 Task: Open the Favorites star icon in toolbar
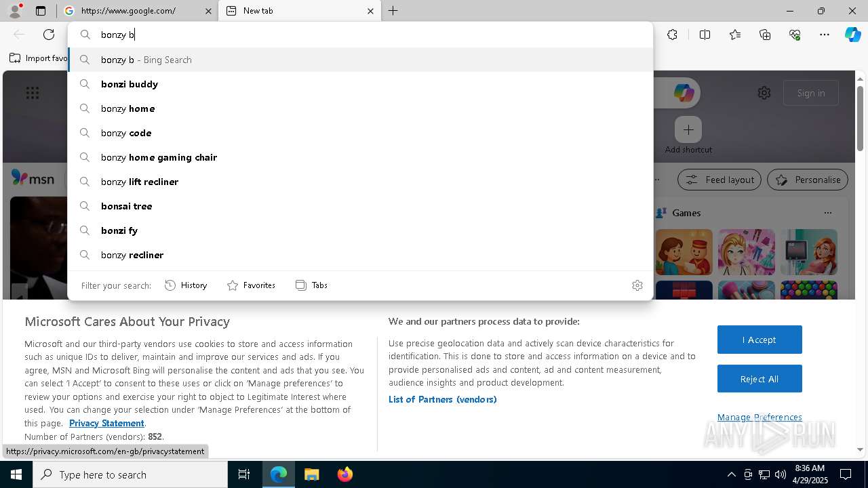(735, 35)
